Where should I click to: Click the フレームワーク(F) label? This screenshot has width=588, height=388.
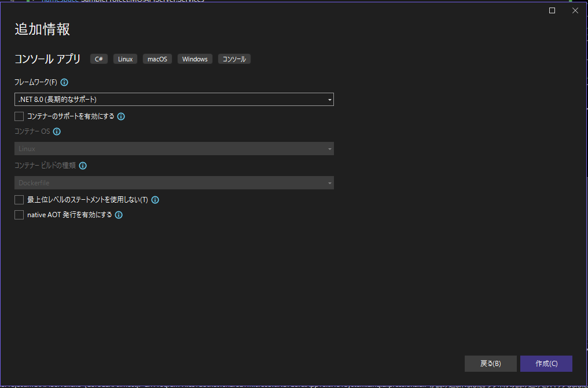tap(36, 82)
